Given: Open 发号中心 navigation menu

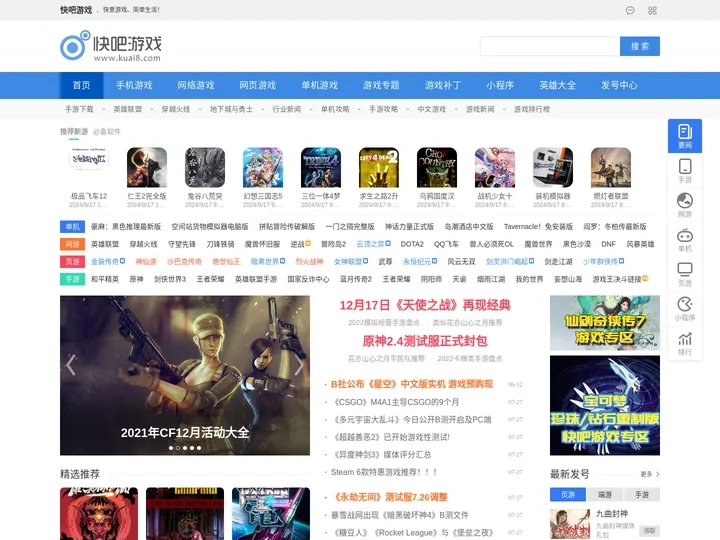Looking at the screenshot, I should pos(619,85).
